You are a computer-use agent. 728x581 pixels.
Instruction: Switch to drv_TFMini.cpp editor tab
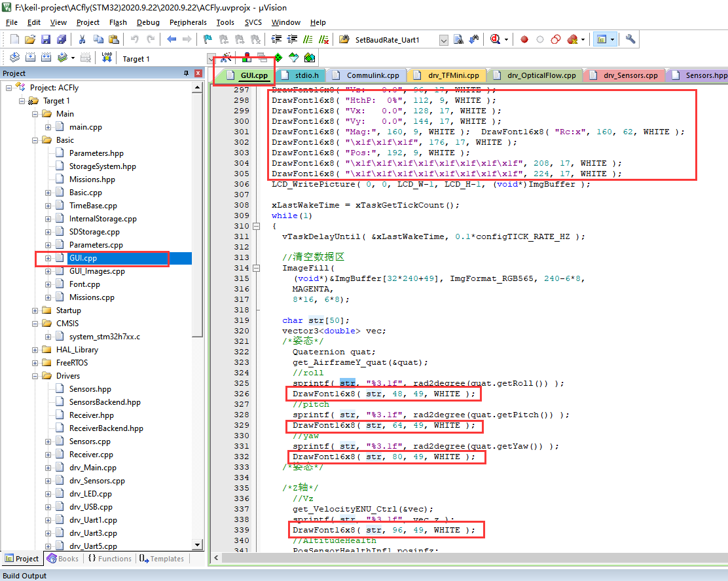[448, 75]
